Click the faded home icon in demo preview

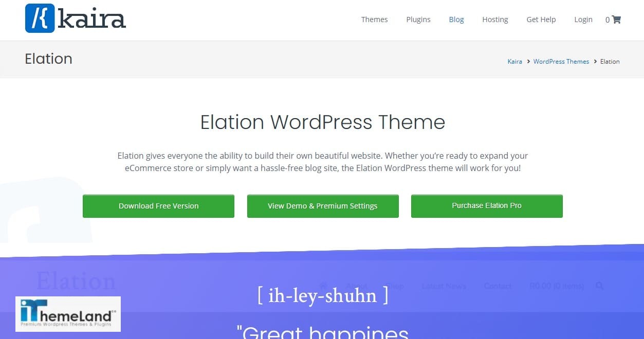point(323,286)
